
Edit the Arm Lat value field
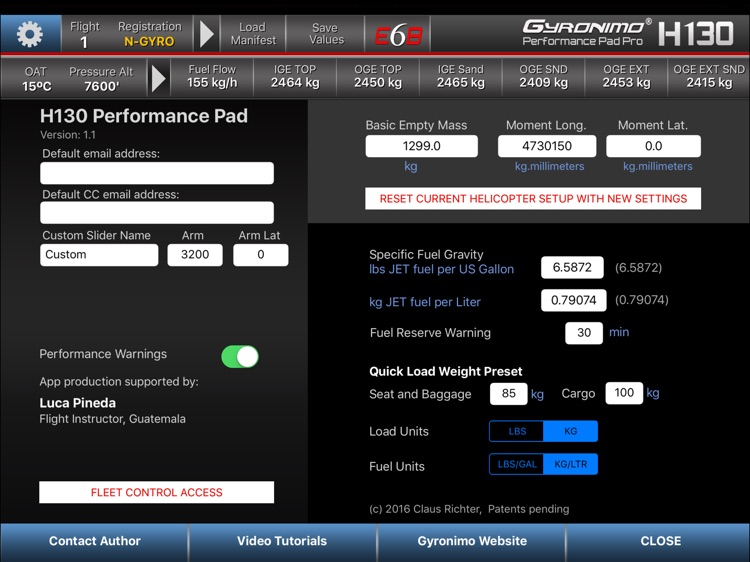click(261, 255)
